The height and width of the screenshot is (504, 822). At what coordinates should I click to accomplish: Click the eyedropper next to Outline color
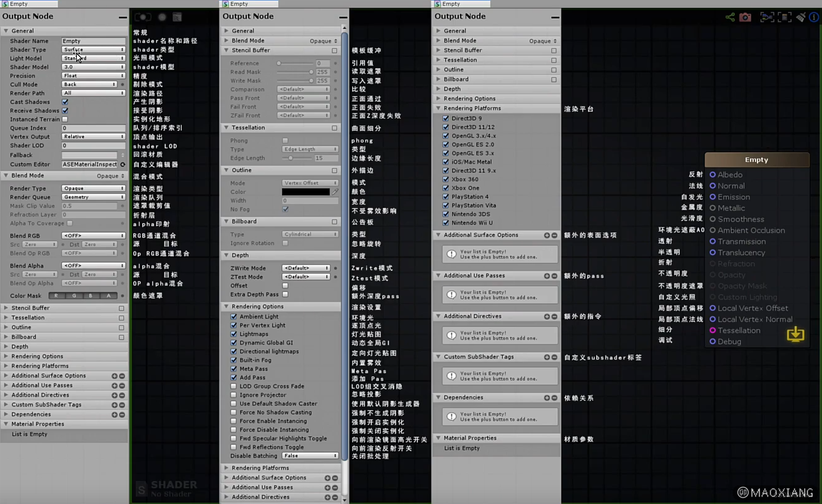(335, 192)
